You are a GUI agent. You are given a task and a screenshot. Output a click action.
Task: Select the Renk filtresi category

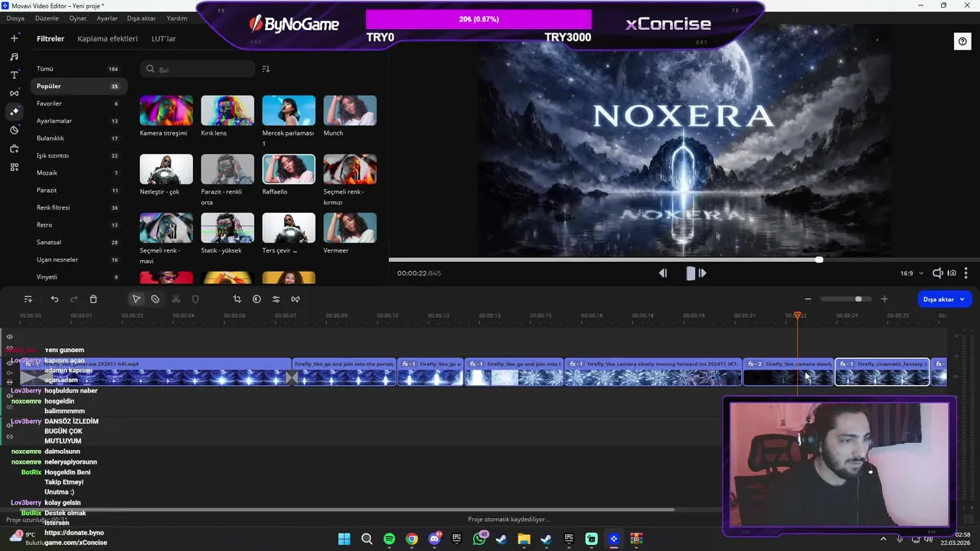tap(79, 207)
